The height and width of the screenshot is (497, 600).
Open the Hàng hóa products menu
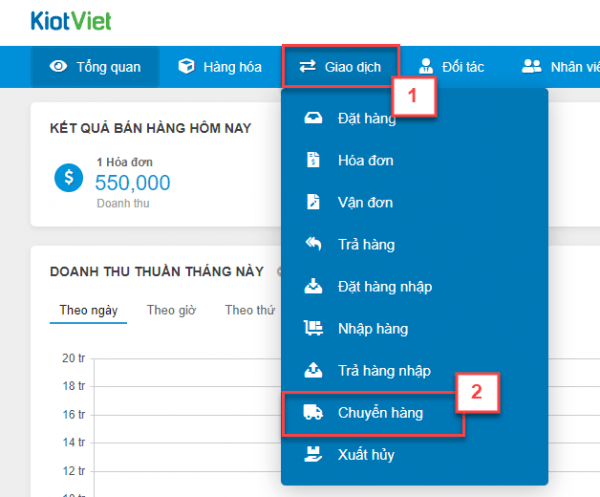pyautogui.click(x=220, y=67)
